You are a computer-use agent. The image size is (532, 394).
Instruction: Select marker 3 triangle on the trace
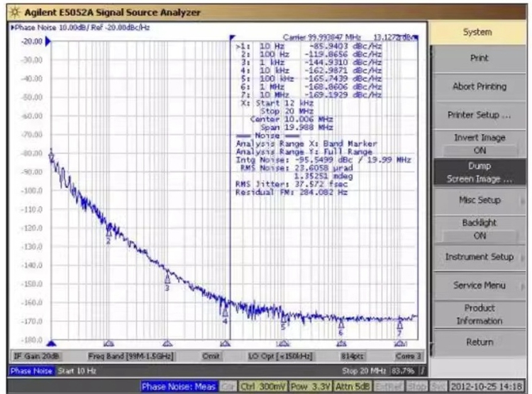(167, 278)
